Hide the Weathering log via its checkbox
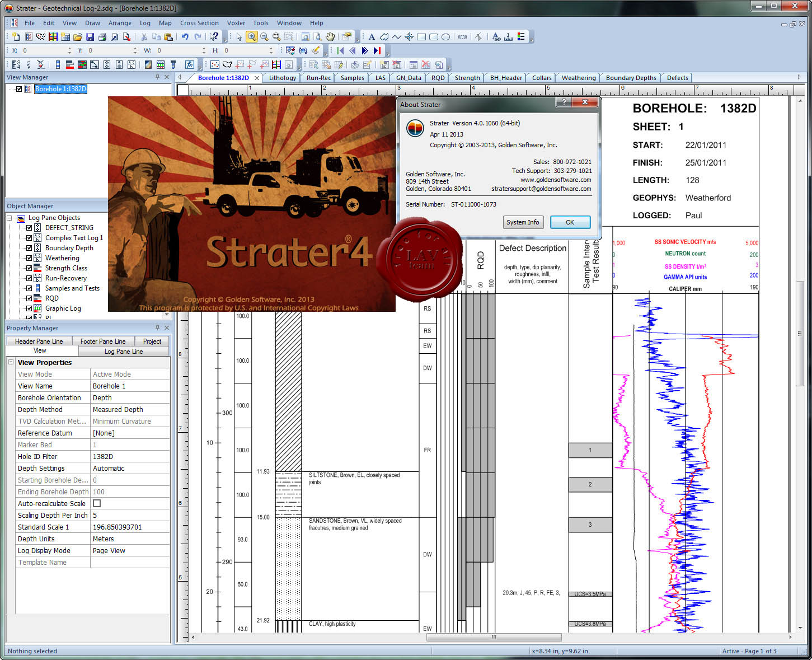The image size is (812, 660). click(29, 258)
